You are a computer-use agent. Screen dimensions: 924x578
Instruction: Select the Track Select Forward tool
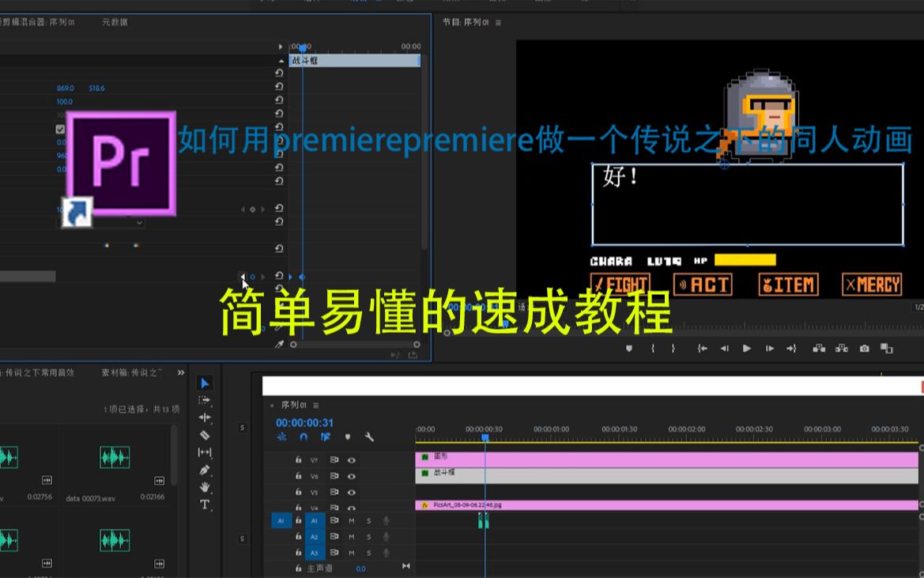click(x=204, y=399)
